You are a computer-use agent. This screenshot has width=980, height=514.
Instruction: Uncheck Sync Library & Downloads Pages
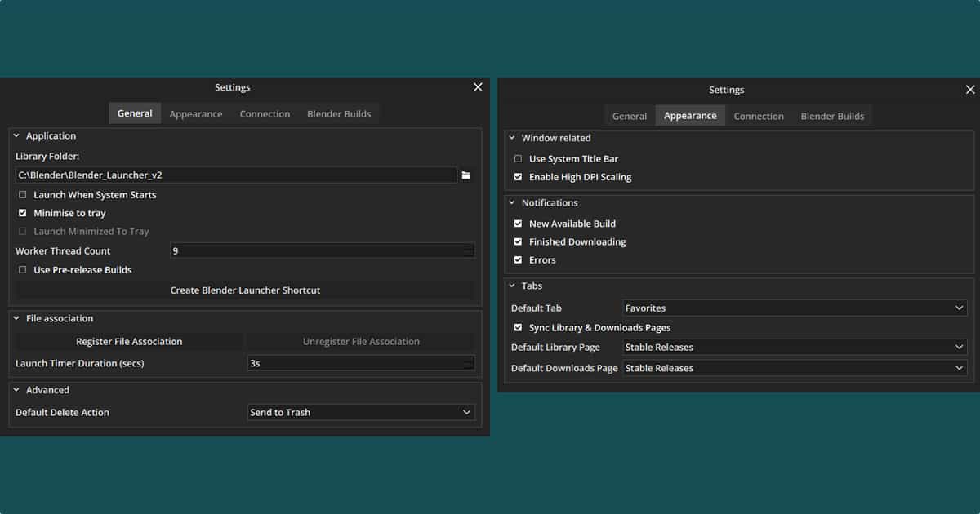[x=519, y=328]
